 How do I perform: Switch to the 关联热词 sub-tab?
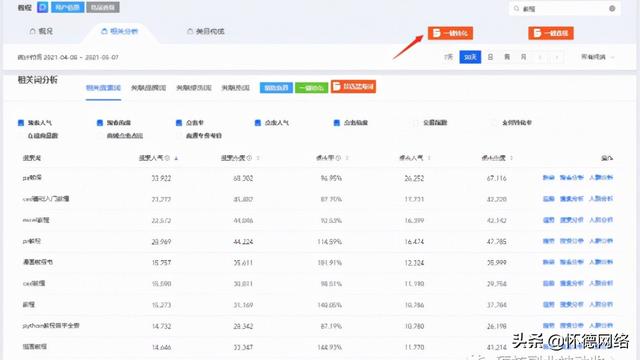click(x=236, y=88)
